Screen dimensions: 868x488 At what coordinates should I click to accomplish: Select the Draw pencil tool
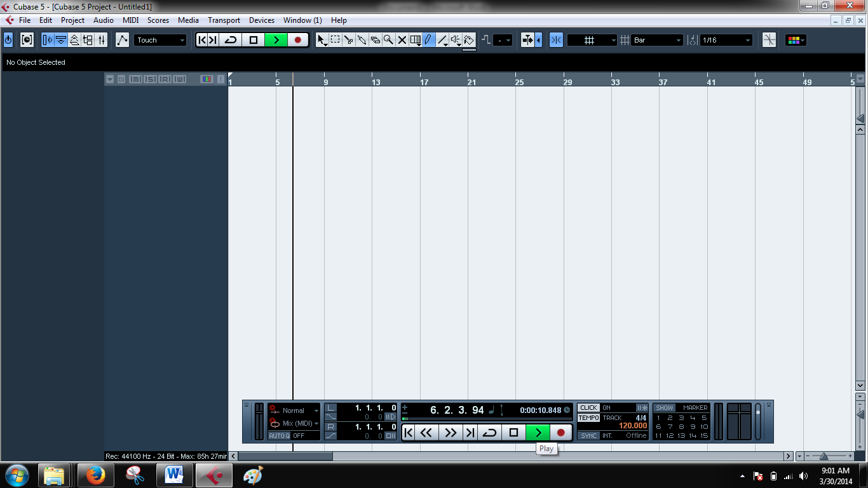click(429, 39)
